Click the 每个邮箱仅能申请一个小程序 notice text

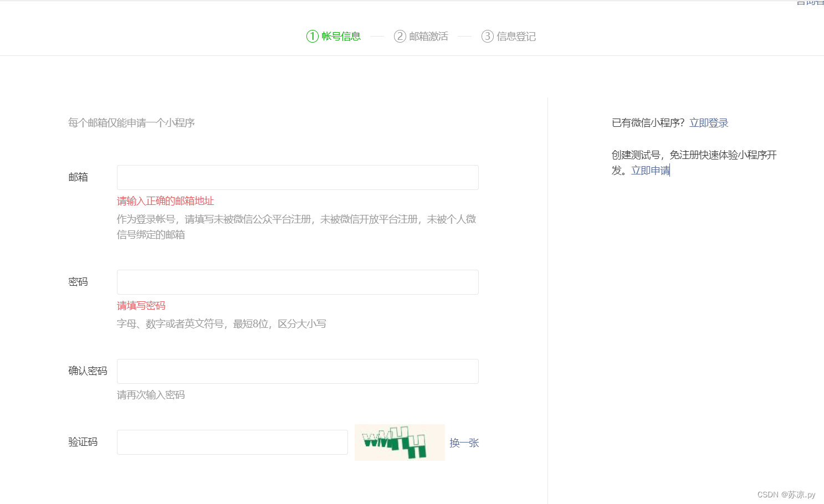coord(131,122)
